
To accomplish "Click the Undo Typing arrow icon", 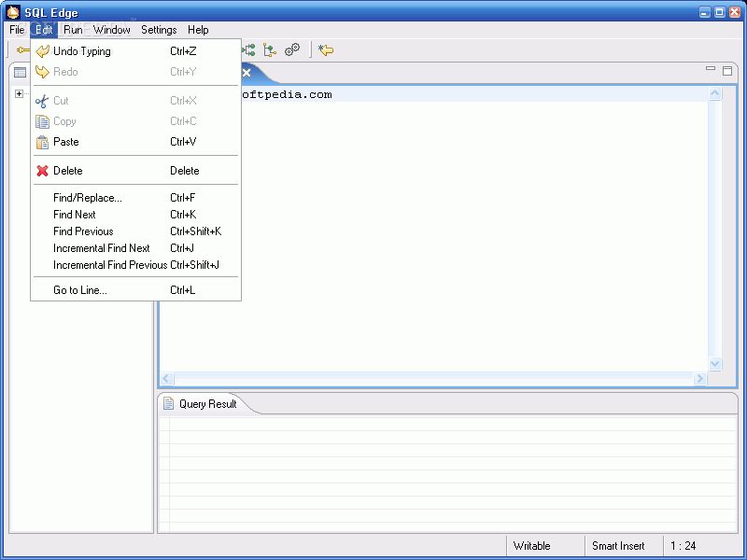I will tap(42, 51).
